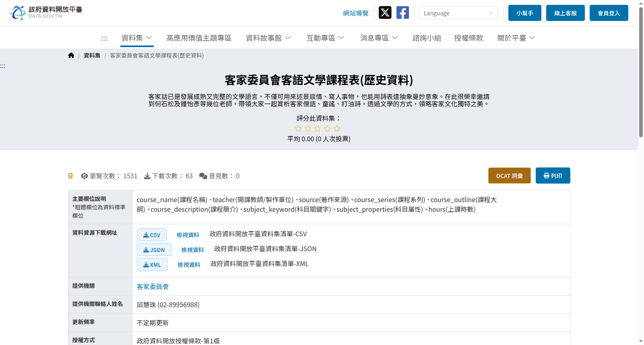Screen dimensions: 644x345
Task: Click 檢視資料 for the XML row
Action: click(x=189, y=265)
